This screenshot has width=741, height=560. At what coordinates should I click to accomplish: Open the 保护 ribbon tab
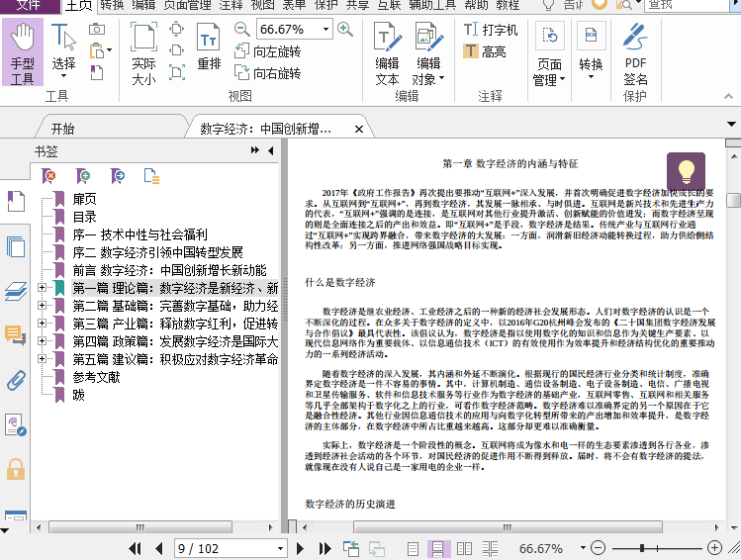(x=326, y=5)
